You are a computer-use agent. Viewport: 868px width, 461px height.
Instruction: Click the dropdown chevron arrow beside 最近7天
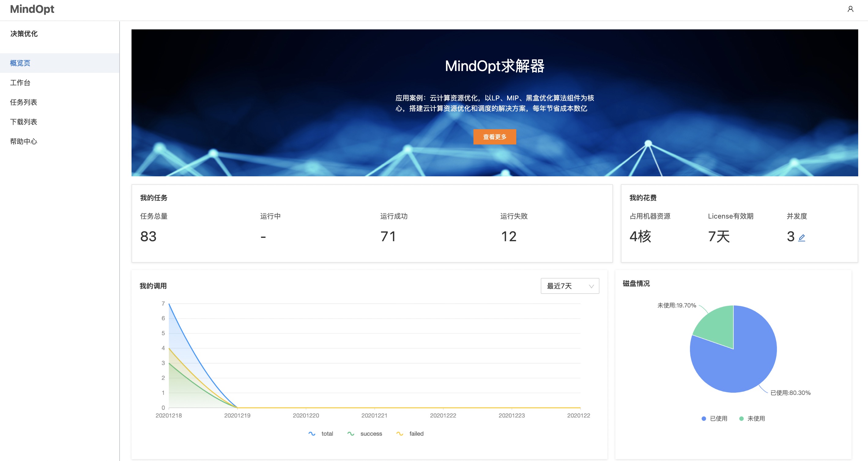click(x=591, y=286)
